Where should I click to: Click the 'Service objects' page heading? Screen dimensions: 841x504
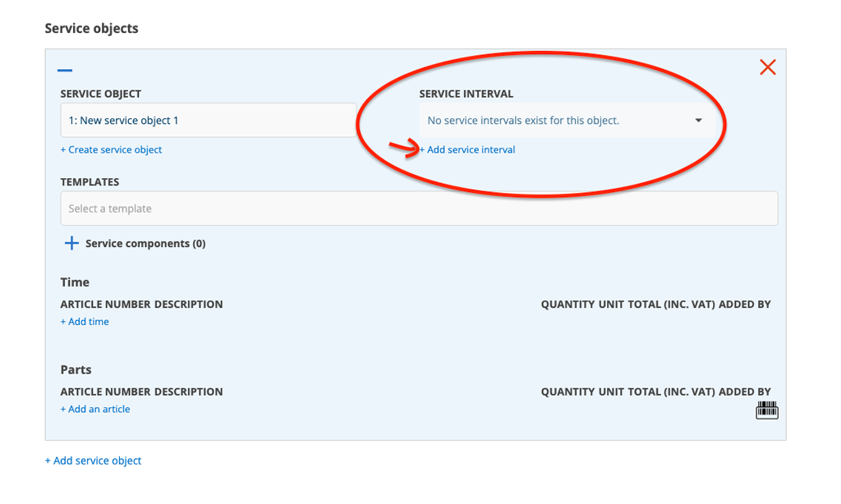pos(91,29)
